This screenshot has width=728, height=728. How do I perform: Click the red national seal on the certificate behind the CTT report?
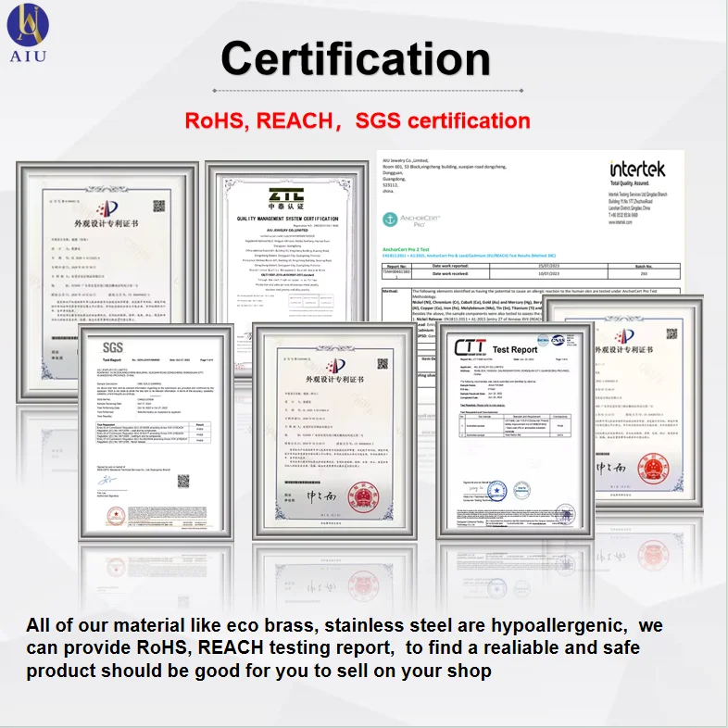coord(653,469)
